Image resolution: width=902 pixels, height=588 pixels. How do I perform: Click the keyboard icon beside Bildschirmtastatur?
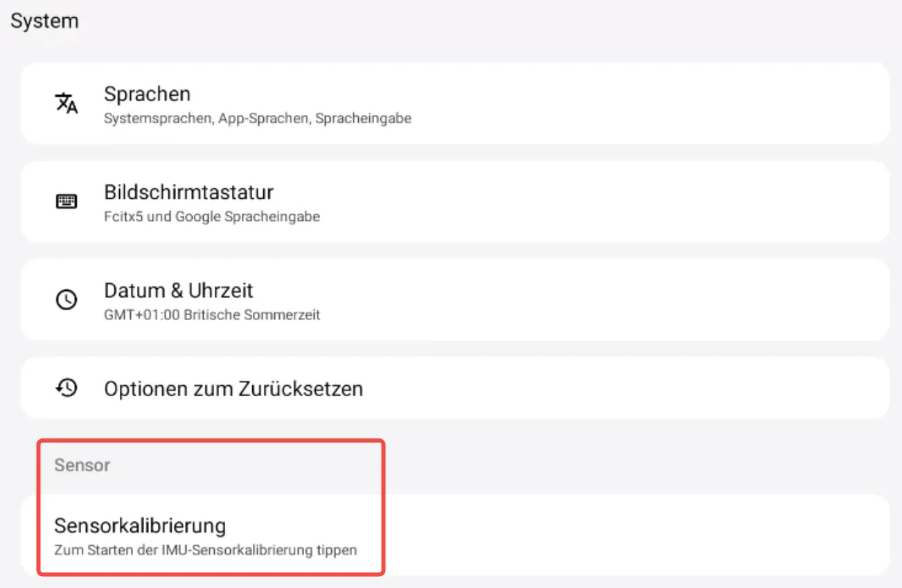[67, 202]
